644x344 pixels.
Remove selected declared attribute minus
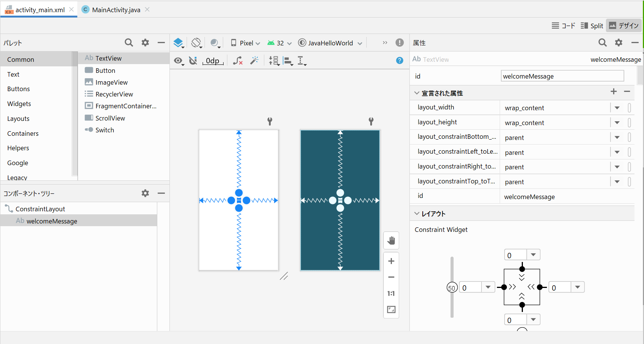(627, 91)
